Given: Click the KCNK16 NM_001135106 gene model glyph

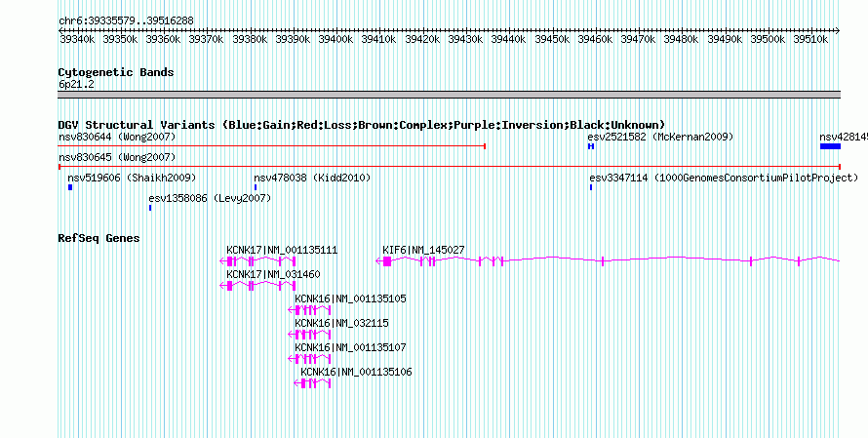Looking at the screenshot, I should coord(312,383).
